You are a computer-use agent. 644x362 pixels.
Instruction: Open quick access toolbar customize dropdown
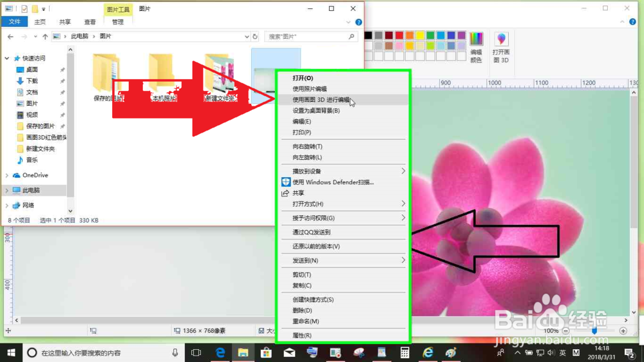44,8
